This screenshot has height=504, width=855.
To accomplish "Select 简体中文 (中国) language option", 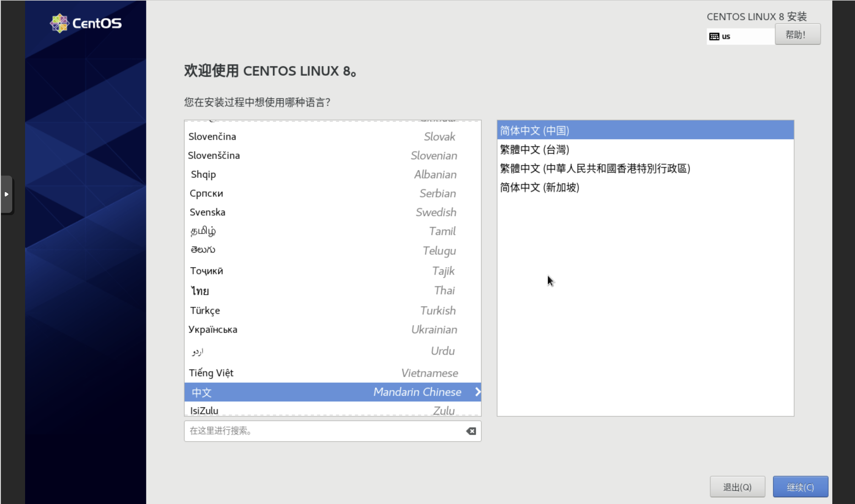I will click(x=645, y=130).
